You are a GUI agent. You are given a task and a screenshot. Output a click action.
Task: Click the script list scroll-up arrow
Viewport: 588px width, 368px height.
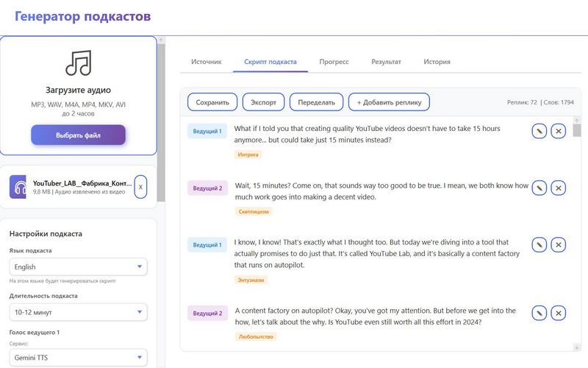[x=577, y=120]
